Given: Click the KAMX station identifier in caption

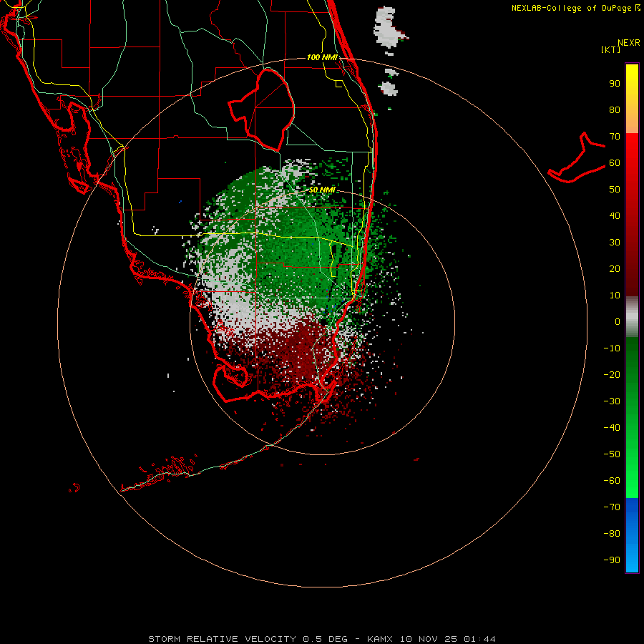Looking at the screenshot, I should 379,639.
